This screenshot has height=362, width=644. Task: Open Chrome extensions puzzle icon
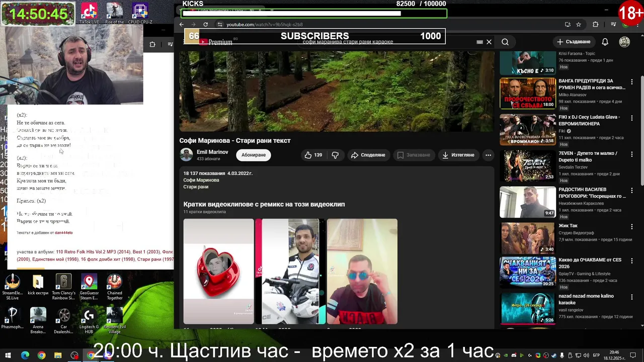[x=596, y=24]
